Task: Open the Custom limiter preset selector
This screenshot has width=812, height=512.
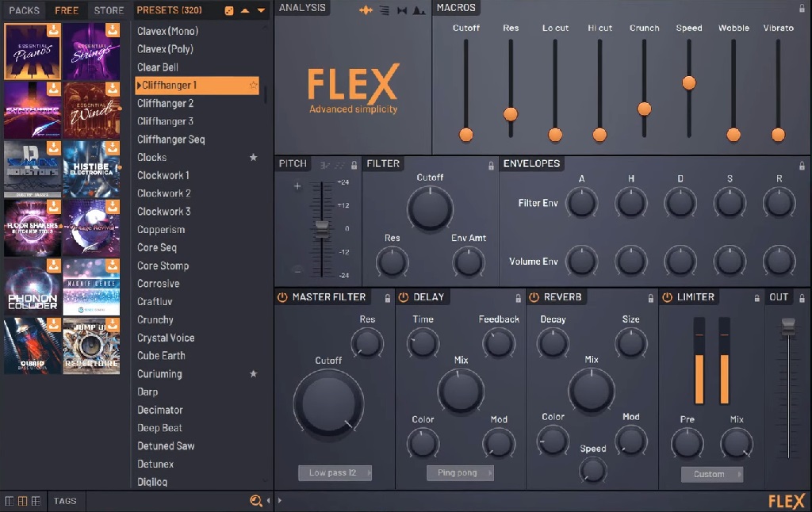Action: [711, 474]
